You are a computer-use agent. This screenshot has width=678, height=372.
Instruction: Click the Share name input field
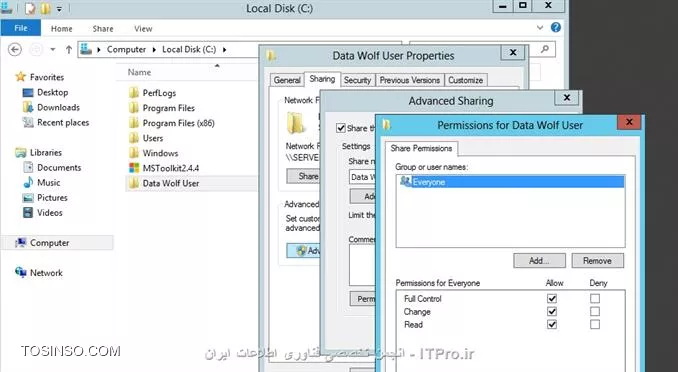click(362, 177)
